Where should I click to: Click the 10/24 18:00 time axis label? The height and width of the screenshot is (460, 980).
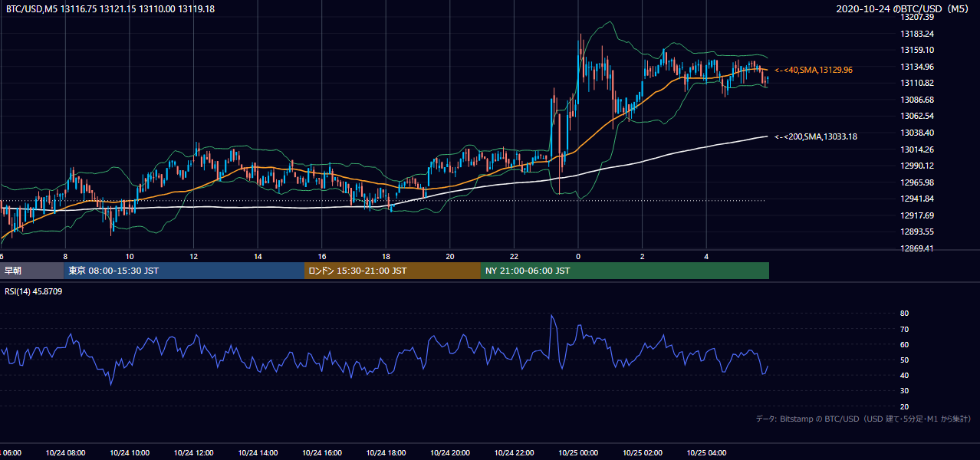[386, 453]
